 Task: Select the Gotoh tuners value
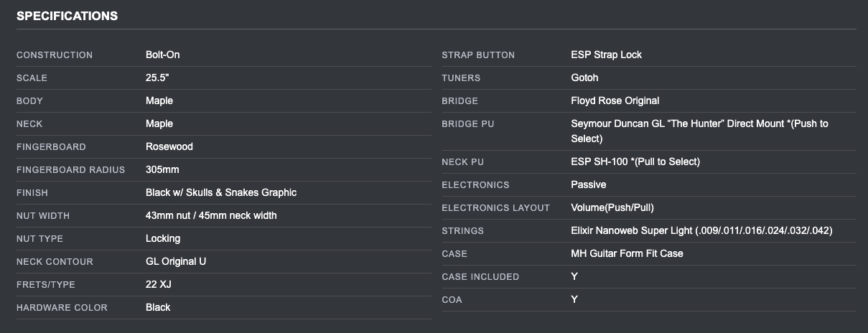pos(584,78)
